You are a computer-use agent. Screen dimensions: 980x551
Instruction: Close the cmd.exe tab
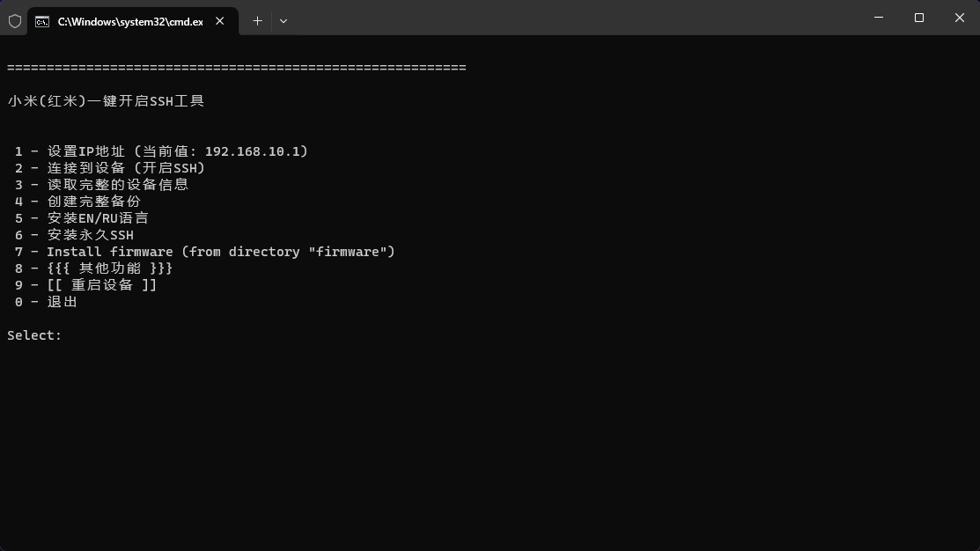(220, 21)
